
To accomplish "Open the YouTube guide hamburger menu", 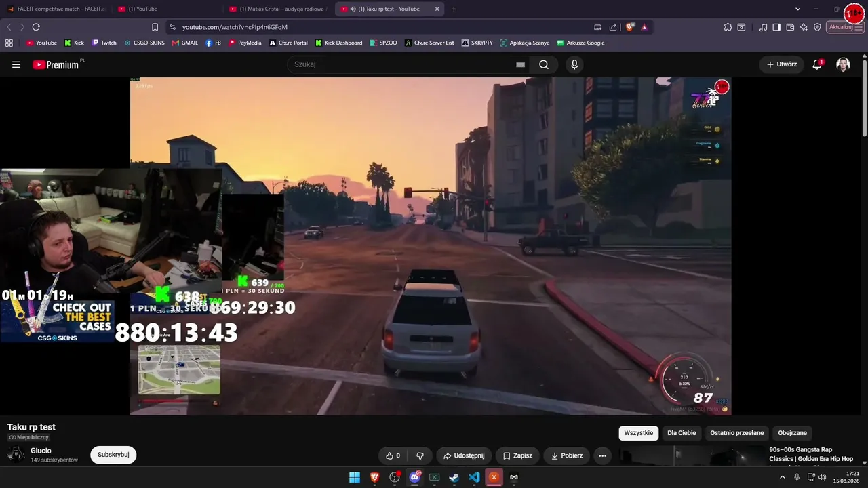I will point(16,64).
